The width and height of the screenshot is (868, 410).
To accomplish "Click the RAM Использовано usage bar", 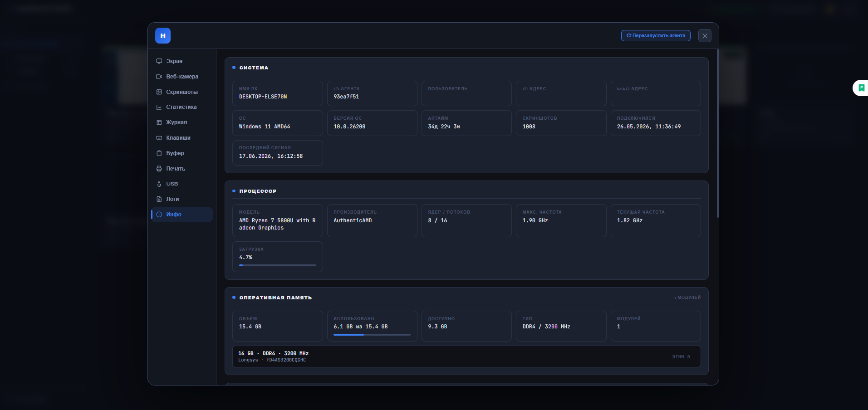I will tap(372, 335).
